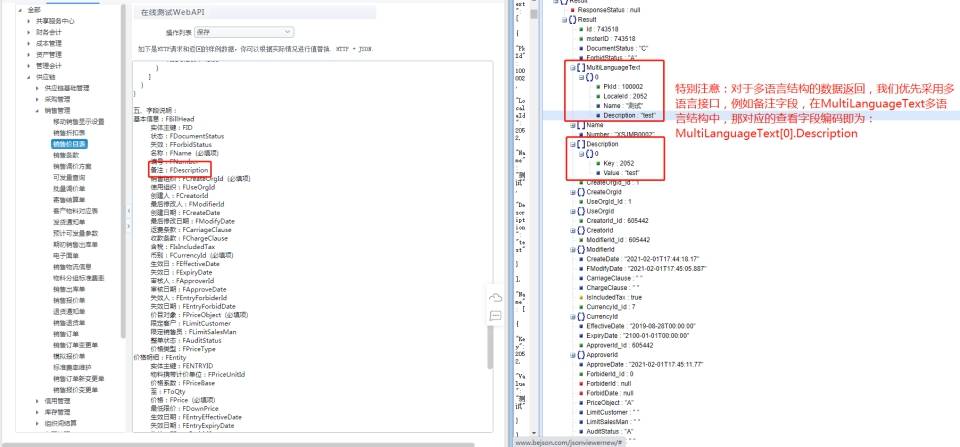Viewport: 960px width, 447px height.
Task: Collapse the 供应链 tree node
Action: click(x=29, y=77)
